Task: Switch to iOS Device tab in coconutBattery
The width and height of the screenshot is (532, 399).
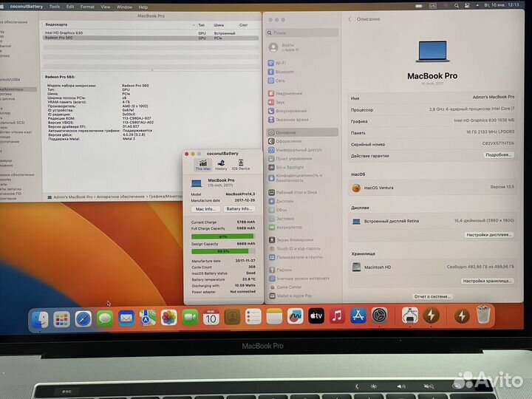Action: [x=241, y=165]
